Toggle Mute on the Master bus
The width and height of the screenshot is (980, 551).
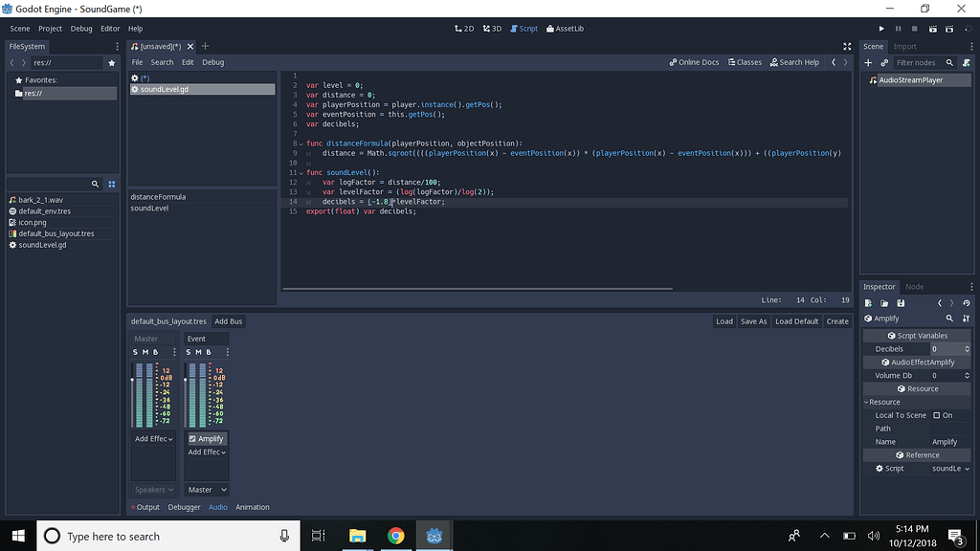pos(145,352)
